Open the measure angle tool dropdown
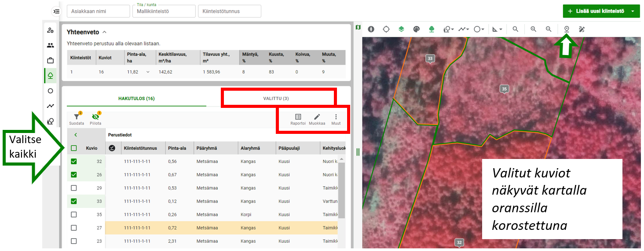Screen dimensions: 644x251 497,29
